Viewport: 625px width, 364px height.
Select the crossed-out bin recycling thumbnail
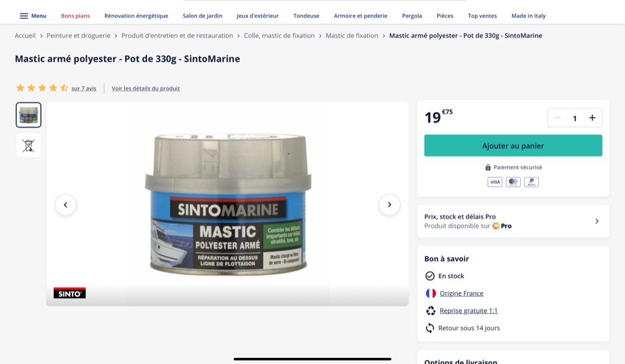(x=28, y=145)
